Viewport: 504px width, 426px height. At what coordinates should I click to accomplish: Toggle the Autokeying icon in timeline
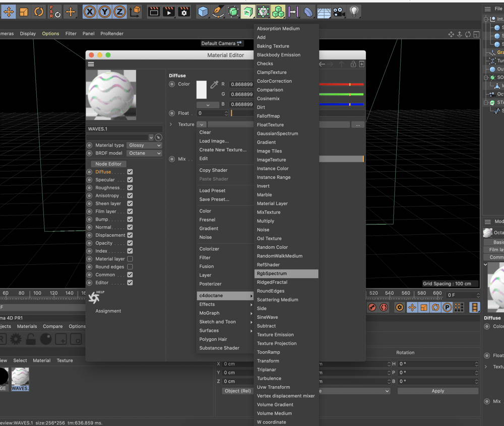[x=384, y=307]
